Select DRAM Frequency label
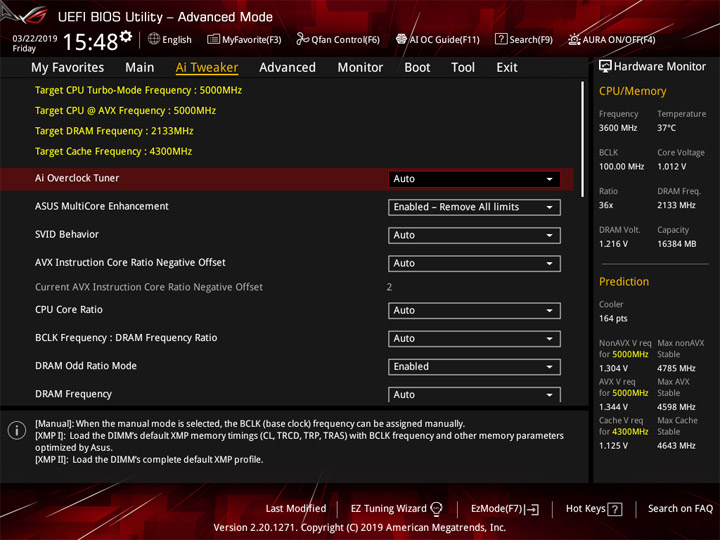 pos(73,394)
